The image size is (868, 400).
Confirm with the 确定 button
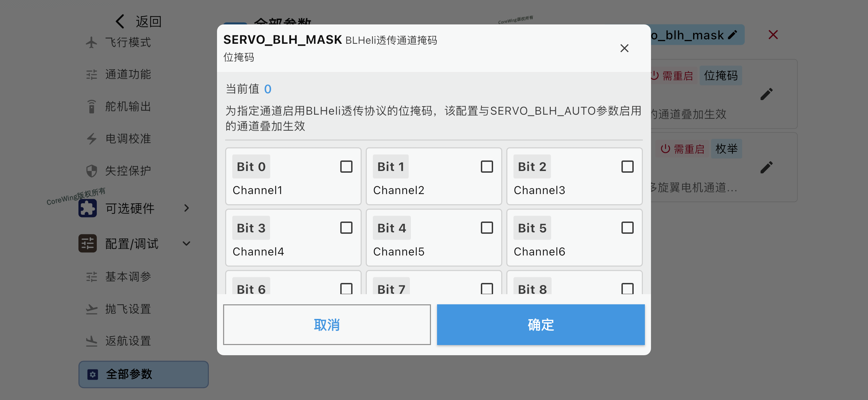tap(541, 325)
